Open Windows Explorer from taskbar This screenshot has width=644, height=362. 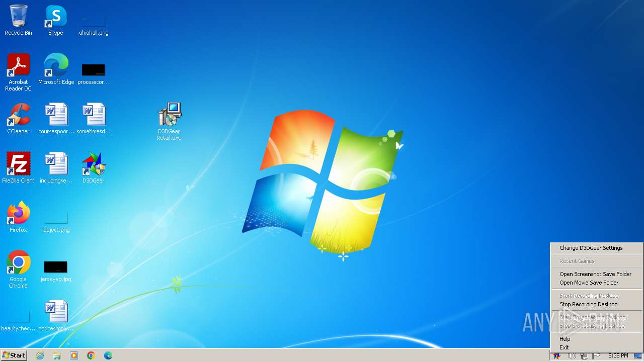(x=57, y=355)
